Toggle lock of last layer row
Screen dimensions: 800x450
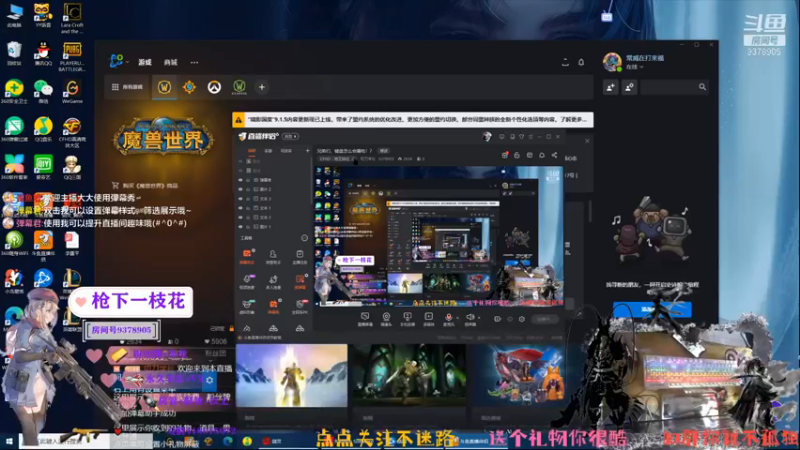248,226
